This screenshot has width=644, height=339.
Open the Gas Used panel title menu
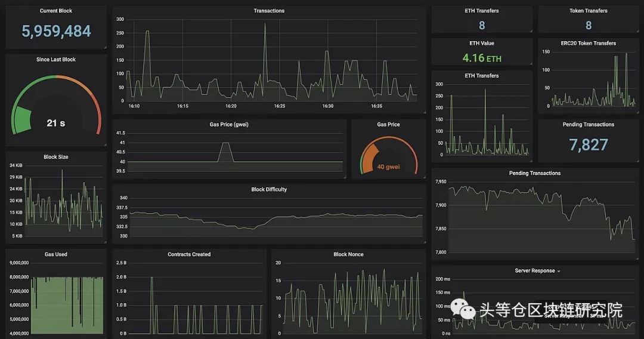56,254
